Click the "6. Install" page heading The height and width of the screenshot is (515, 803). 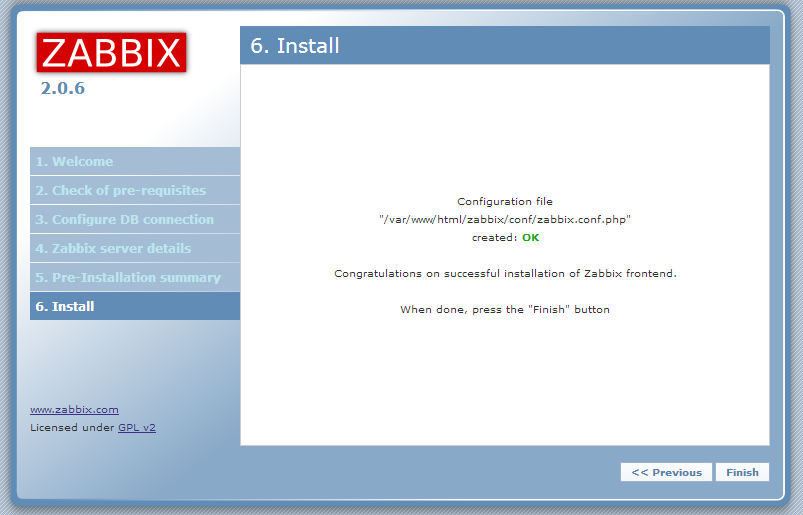coord(294,46)
